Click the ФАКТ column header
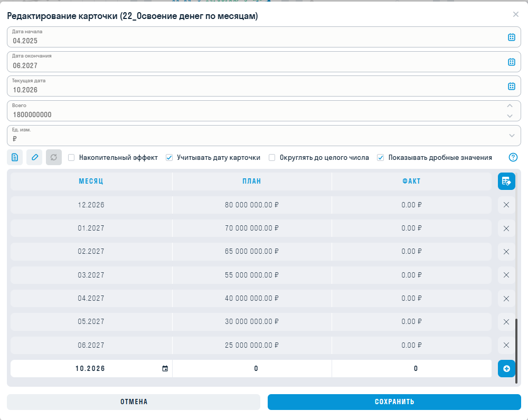 tap(411, 181)
